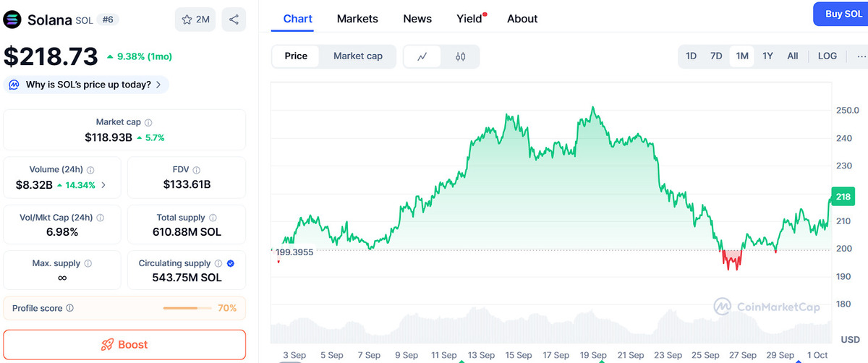Open the Markets tab
The height and width of the screenshot is (363, 868).
coord(357,19)
